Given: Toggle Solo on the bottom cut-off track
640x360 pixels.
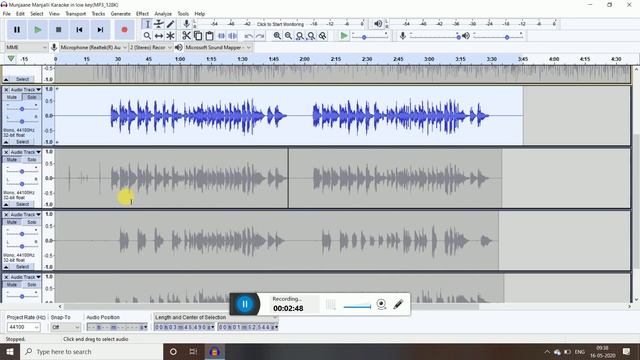Looking at the screenshot, I should [x=31, y=284].
